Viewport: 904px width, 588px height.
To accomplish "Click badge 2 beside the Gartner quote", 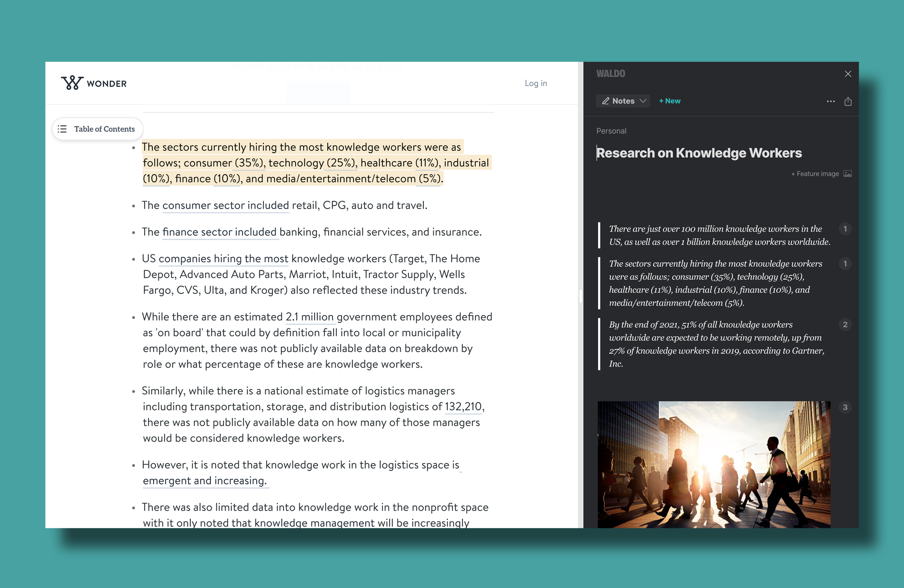I will [x=845, y=324].
